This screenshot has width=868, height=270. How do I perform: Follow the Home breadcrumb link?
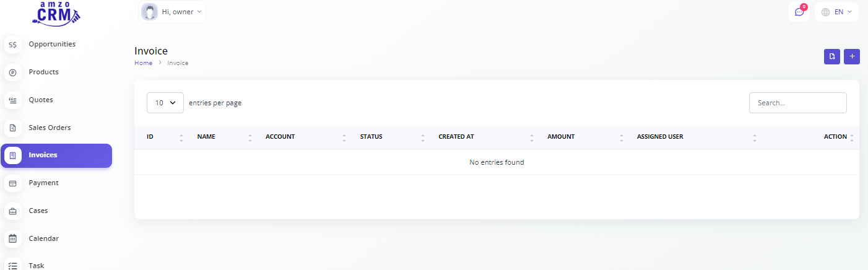coord(143,63)
